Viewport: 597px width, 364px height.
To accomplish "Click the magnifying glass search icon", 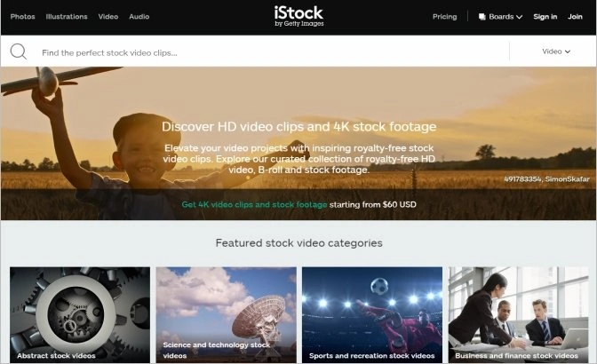I will [19, 51].
